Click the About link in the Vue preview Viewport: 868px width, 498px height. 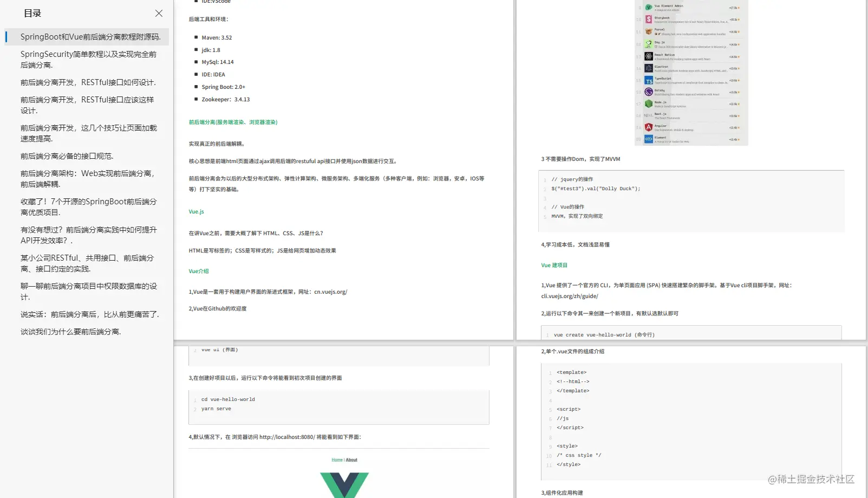tap(351, 460)
